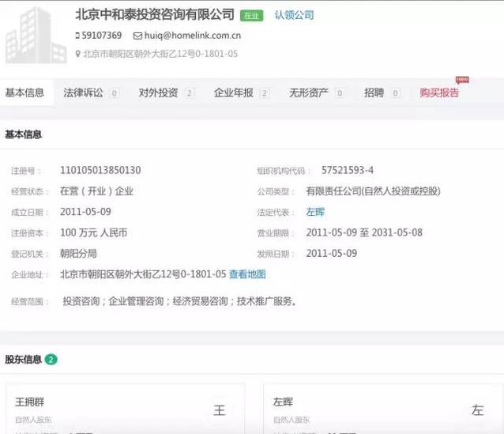Click the email envelope icon
This screenshot has height=434, width=504.
click(137, 36)
